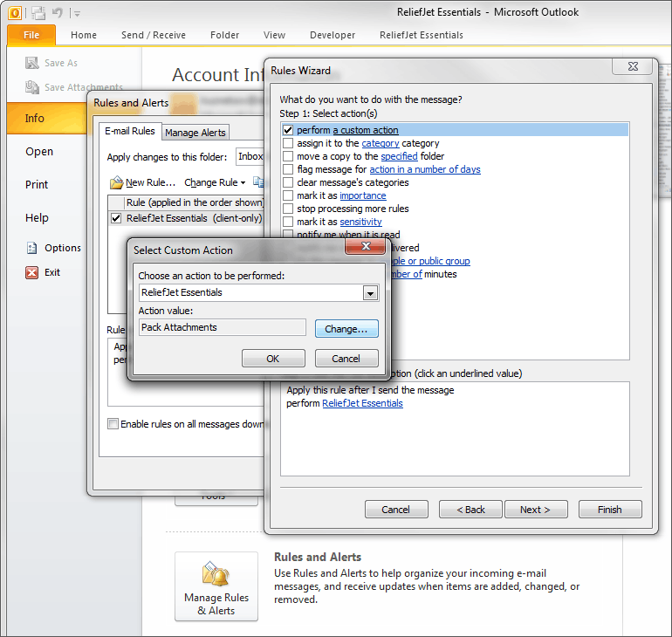Viewport: 672px width, 637px height.
Task: Click Cancel in Rules Wizard
Action: click(x=396, y=510)
